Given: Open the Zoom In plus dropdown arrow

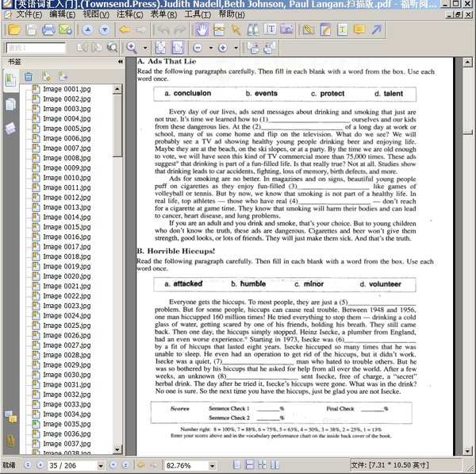Looking at the screenshot, I should (236, 48).
